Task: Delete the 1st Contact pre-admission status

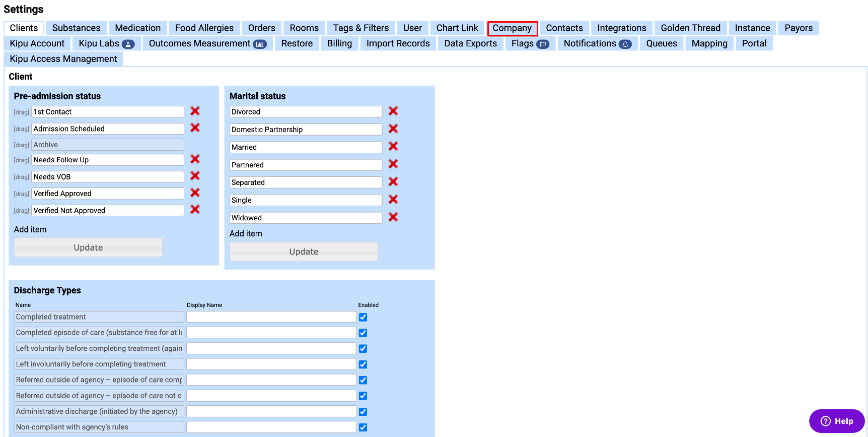Action: pos(195,111)
